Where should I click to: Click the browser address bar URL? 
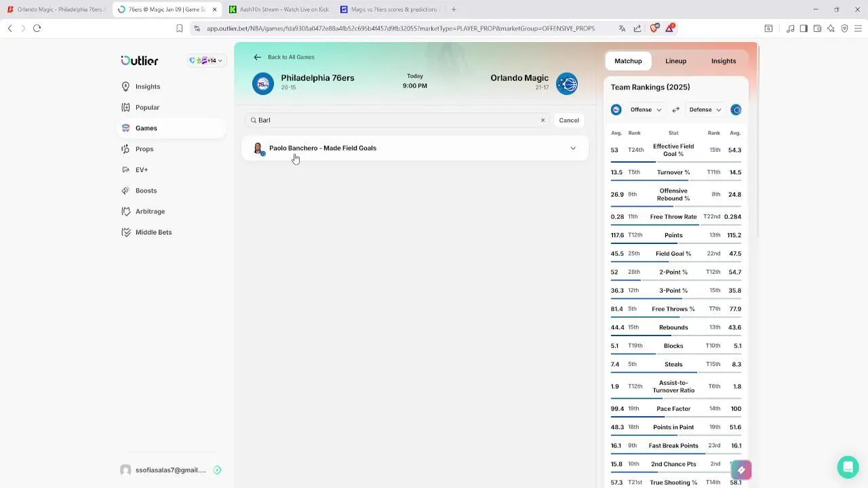(x=400, y=28)
